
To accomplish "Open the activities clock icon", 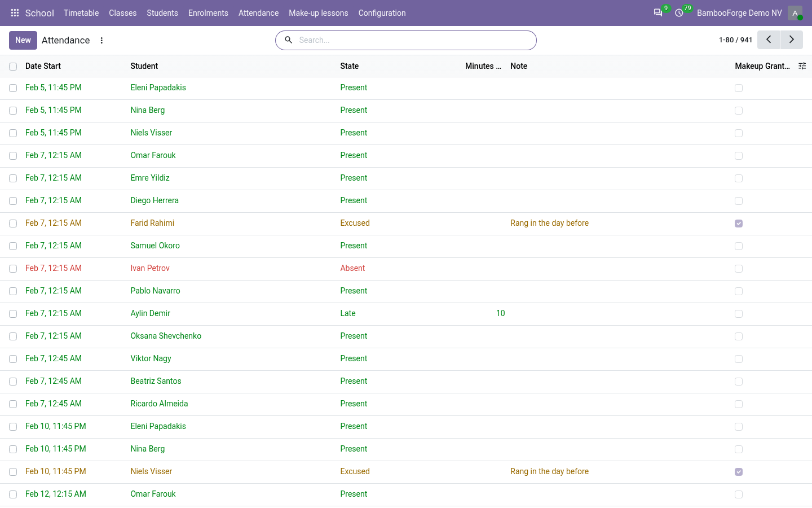I will [679, 12].
